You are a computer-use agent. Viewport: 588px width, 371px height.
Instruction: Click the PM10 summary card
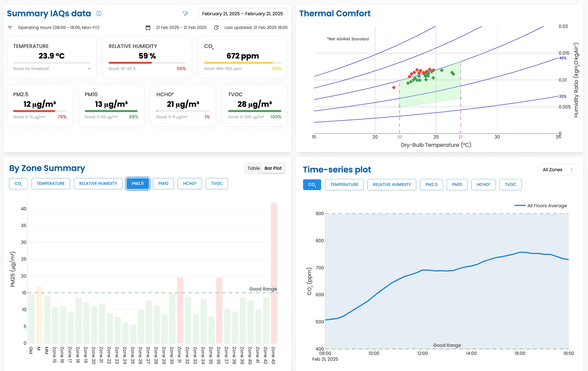point(111,105)
